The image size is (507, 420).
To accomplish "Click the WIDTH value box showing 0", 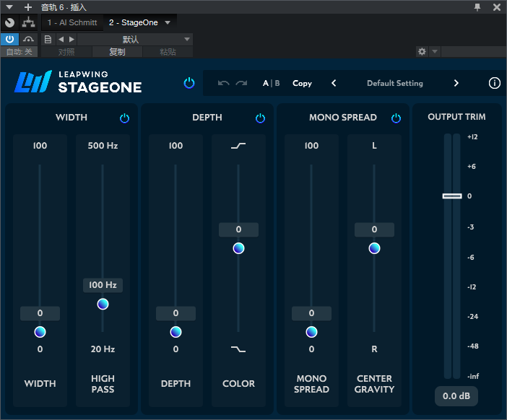I will click(x=40, y=313).
